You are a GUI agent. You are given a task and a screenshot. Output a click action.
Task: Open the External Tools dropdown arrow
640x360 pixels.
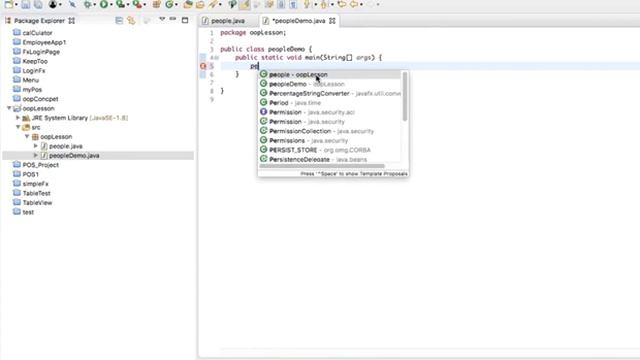click(145, 4)
